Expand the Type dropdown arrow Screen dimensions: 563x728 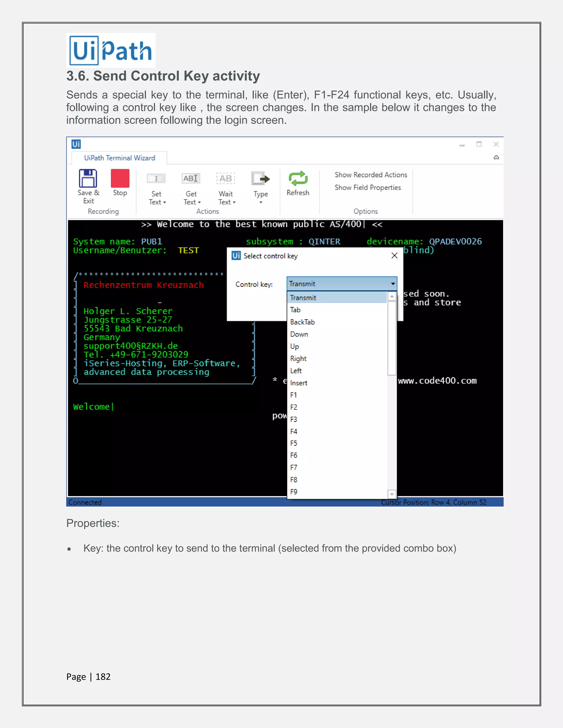click(x=261, y=203)
